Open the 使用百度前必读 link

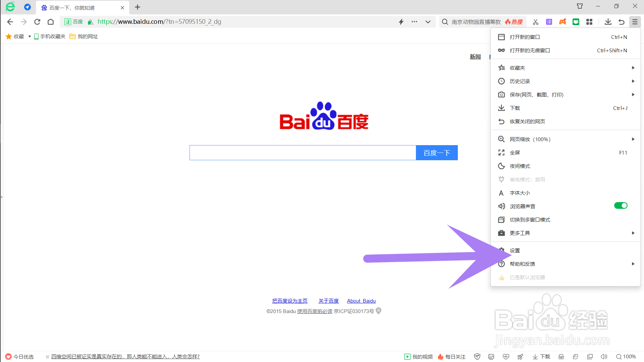click(x=315, y=311)
